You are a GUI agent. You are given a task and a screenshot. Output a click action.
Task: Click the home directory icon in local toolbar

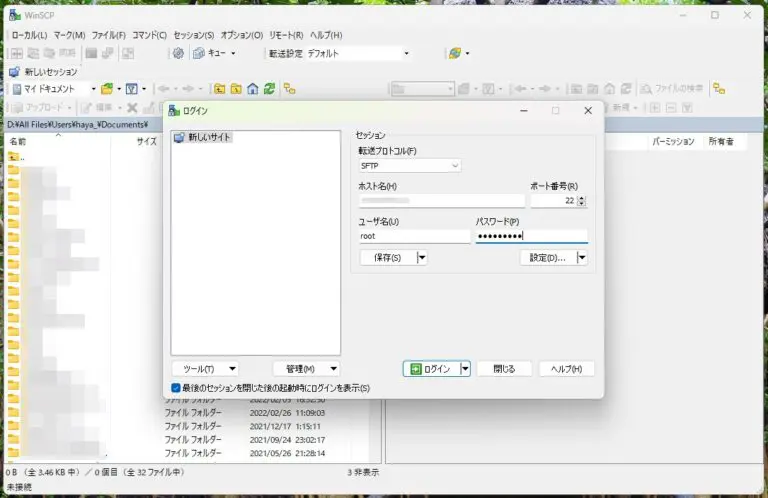tap(253, 89)
